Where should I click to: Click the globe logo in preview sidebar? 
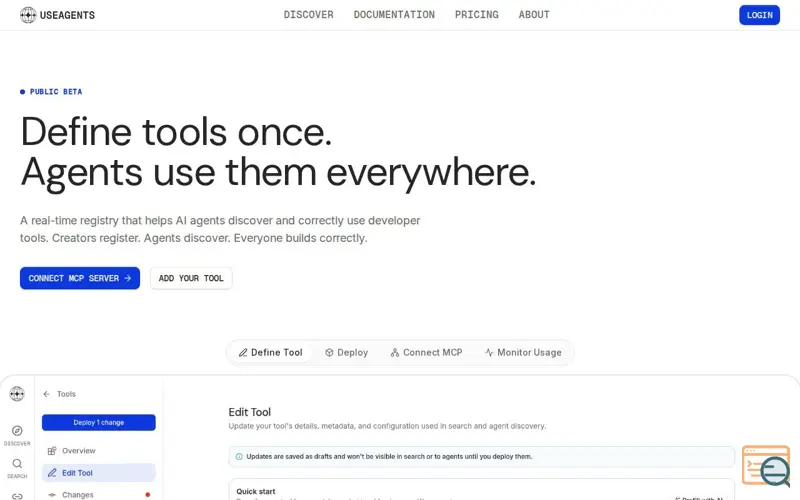point(17,394)
